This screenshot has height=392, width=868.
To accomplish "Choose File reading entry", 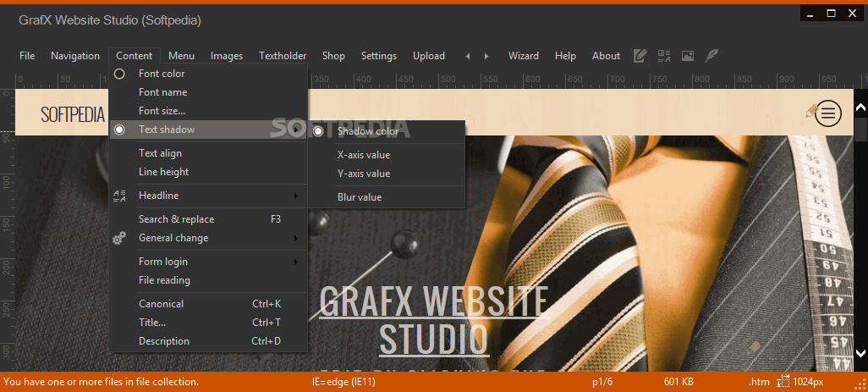I will point(208,280).
